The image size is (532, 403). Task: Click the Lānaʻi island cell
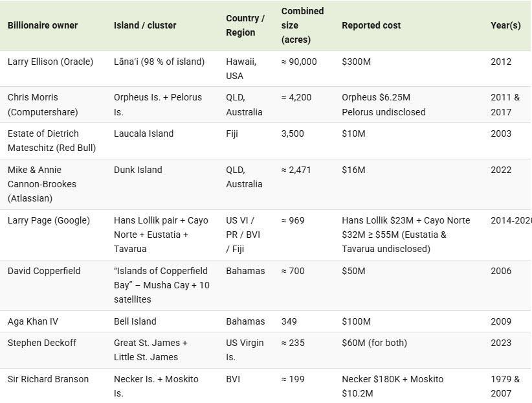(159, 62)
